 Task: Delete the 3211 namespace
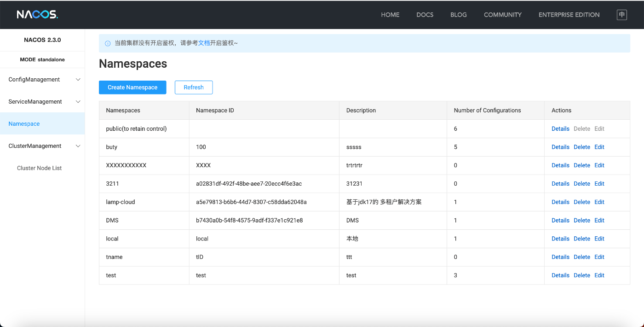pos(582,184)
